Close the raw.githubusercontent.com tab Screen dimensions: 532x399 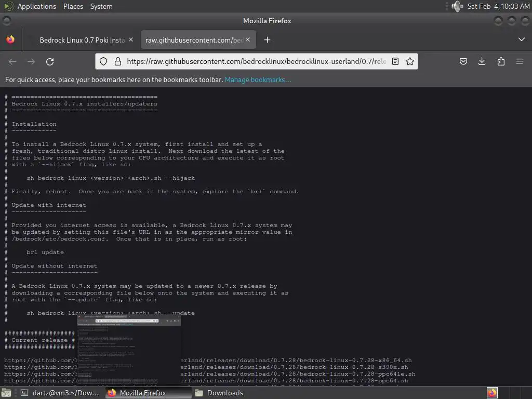point(248,39)
